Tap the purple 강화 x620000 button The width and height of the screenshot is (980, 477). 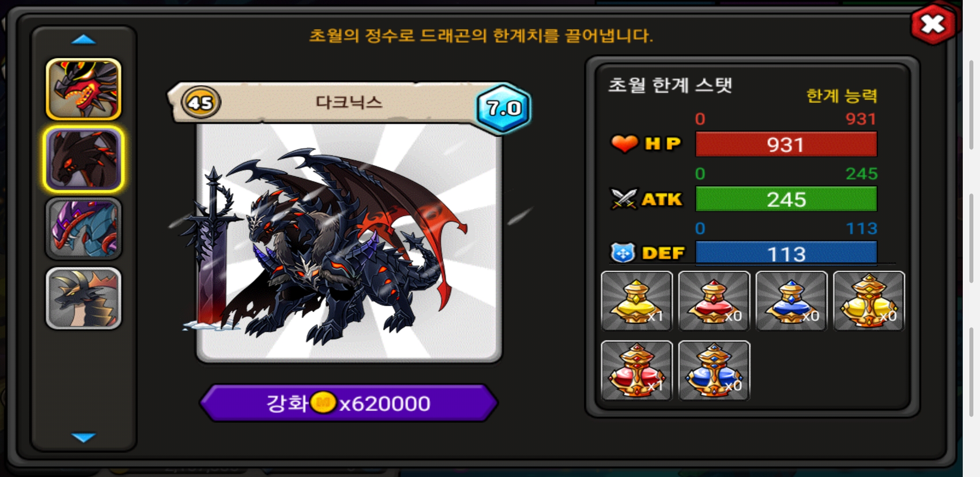(x=349, y=403)
